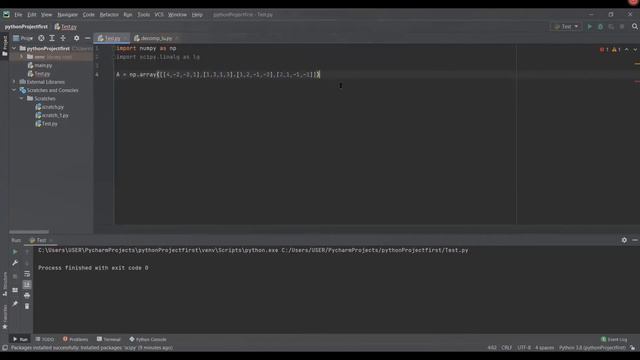Click CRLF line separator in status bar
The image size is (640, 360).
pos(507,348)
